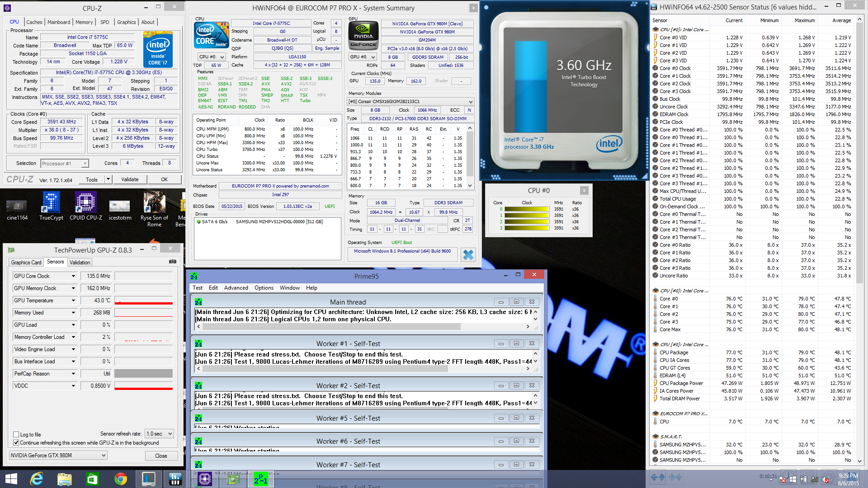Open the Windows Start button
Screen dimensions: 868x488
coord(11,479)
